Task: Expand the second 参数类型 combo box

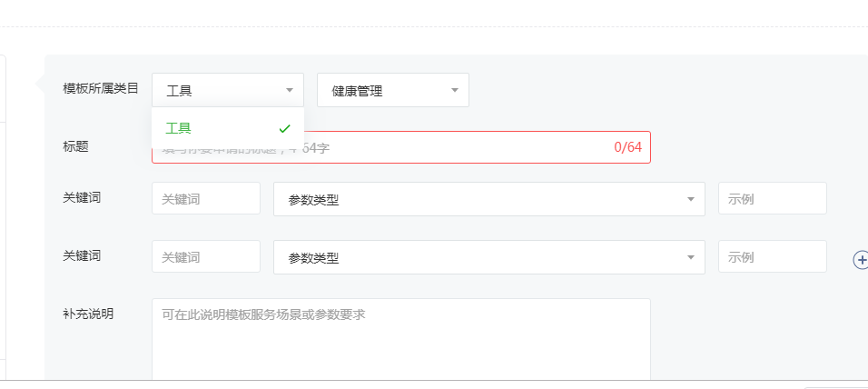Action: pos(488,257)
